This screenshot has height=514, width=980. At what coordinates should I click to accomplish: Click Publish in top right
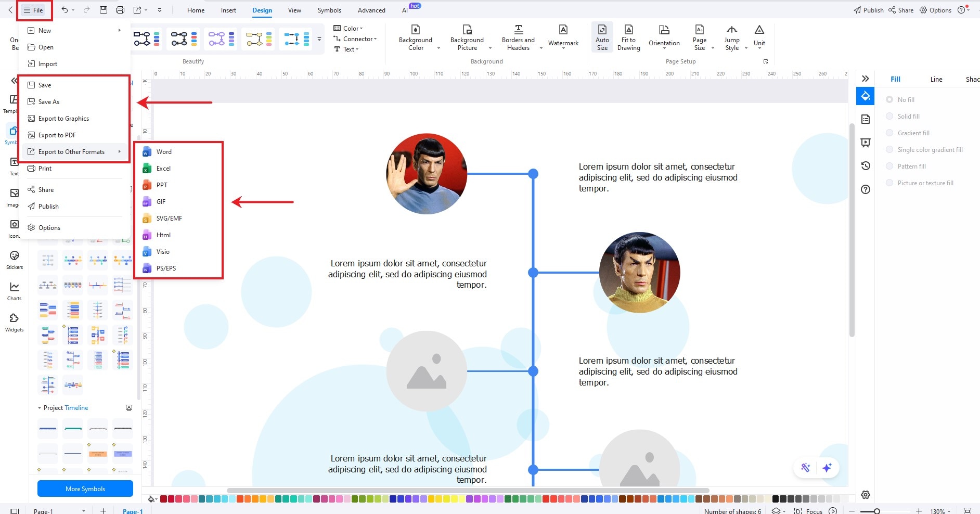868,10
